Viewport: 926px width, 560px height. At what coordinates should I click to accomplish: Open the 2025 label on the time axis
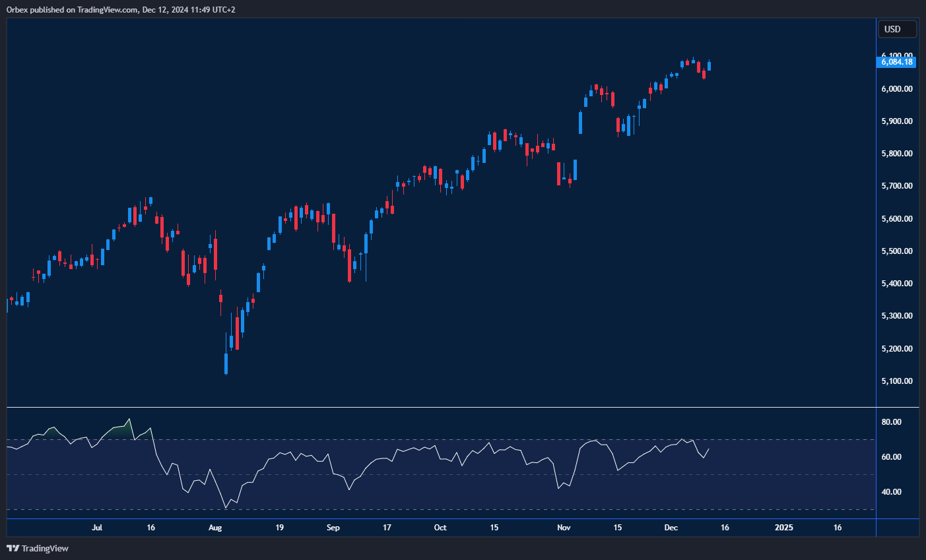(784, 528)
